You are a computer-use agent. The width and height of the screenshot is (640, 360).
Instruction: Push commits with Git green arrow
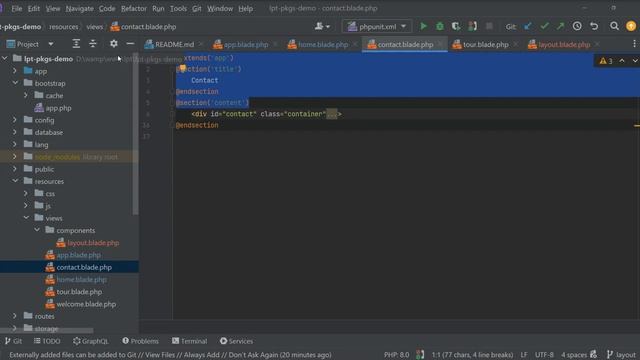(560, 27)
